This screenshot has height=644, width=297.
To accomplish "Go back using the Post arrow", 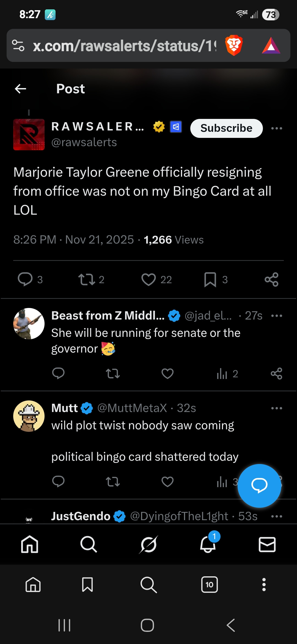I will (x=20, y=89).
